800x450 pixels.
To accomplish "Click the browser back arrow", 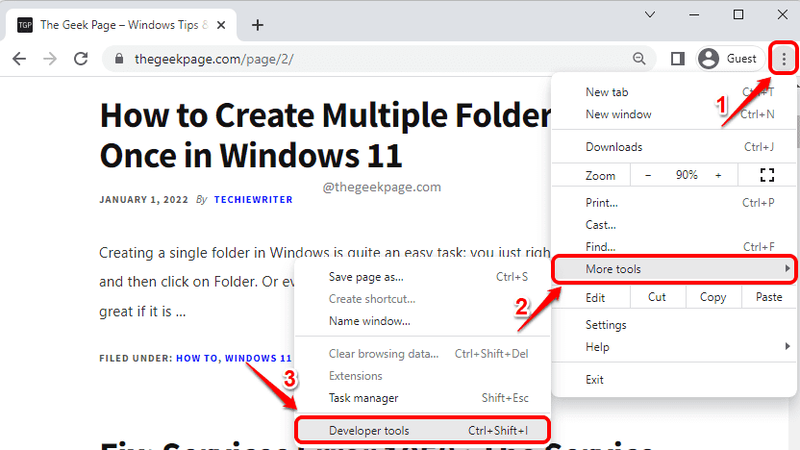I will pos(19,59).
